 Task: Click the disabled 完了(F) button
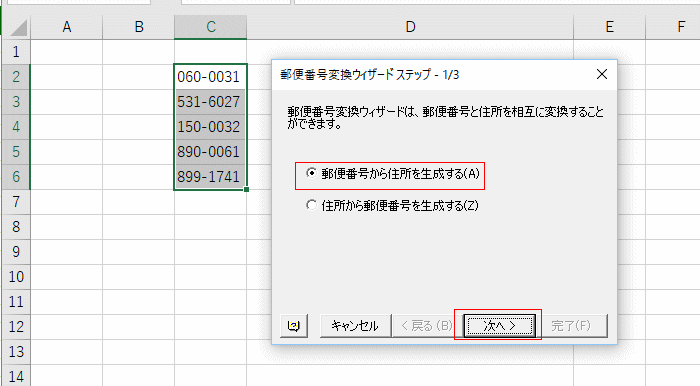pyautogui.click(x=571, y=326)
